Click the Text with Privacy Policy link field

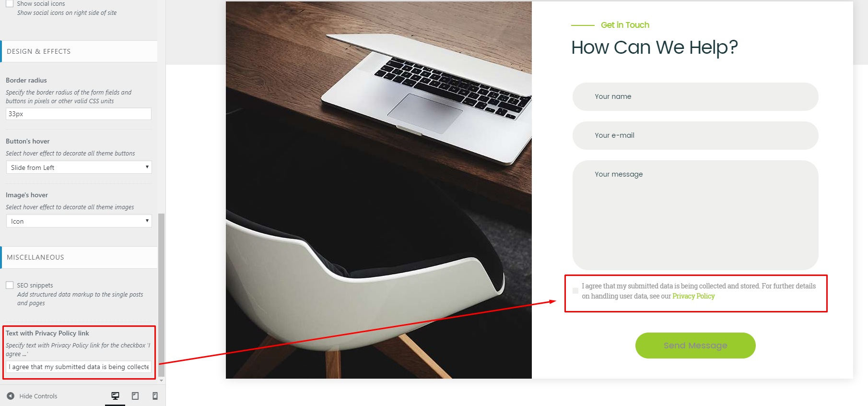click(x=79, y=367)
